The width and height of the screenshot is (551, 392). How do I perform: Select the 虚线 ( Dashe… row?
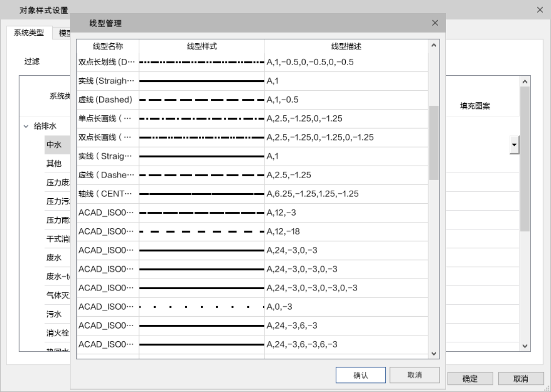coord(252,175)
